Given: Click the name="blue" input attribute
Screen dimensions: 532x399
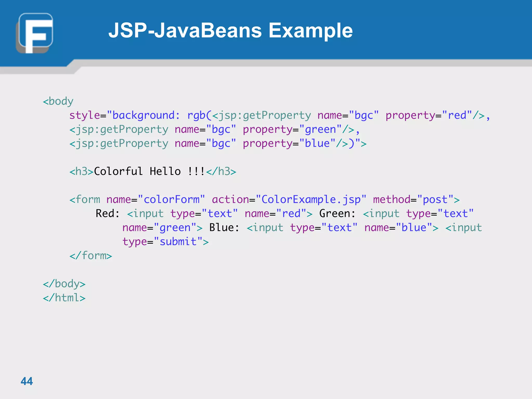Looking at the screenshot, I should [398, 227].
